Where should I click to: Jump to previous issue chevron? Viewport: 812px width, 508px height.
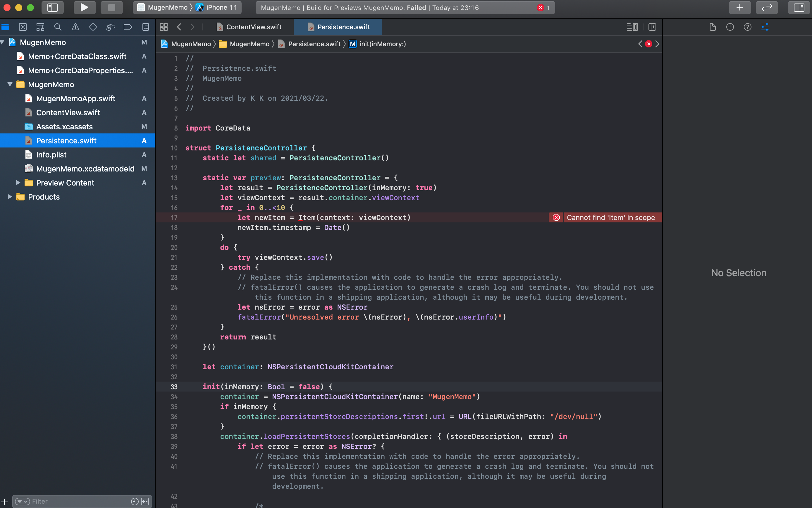click(x=640, y=44)
